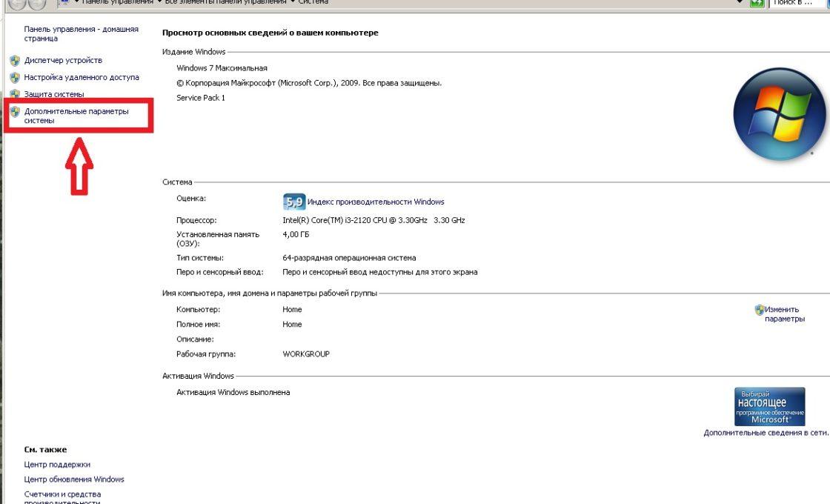
Task: Click the Home value in the Компьютер row
Action: pos(292,310)
